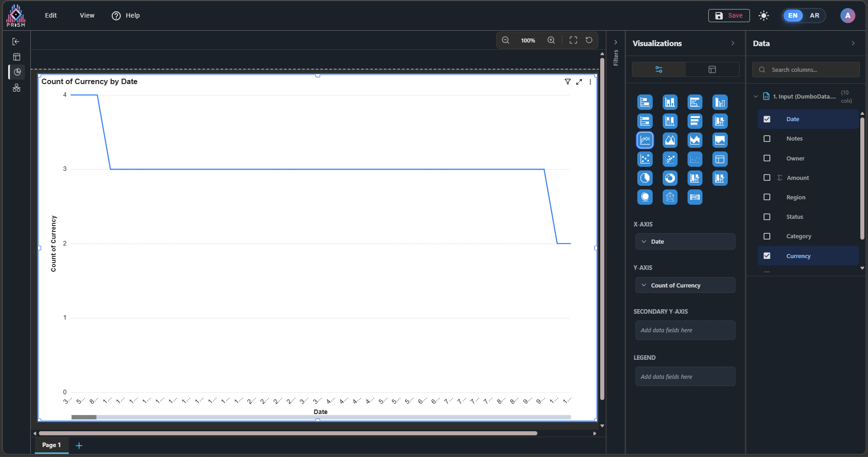Screen dimensions: 868x457
Task: Switch language to AR
Action: click(x=814, y=15)
